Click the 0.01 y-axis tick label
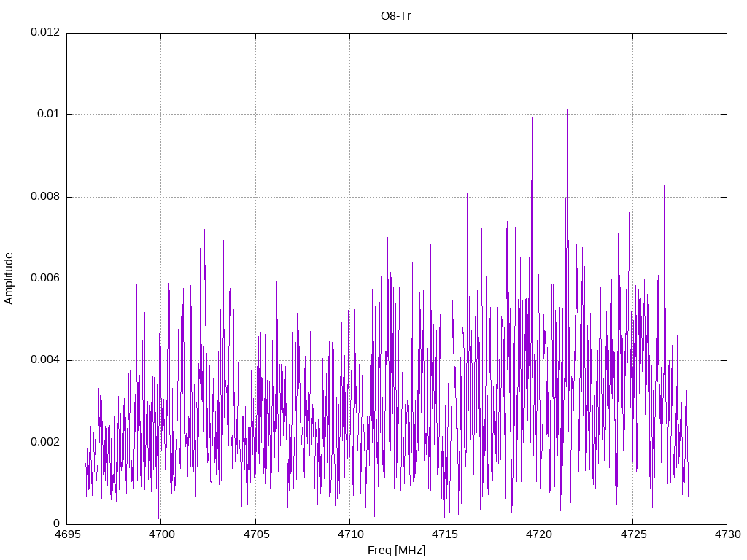The image size is (747, 560). click(x=49, y=114)
